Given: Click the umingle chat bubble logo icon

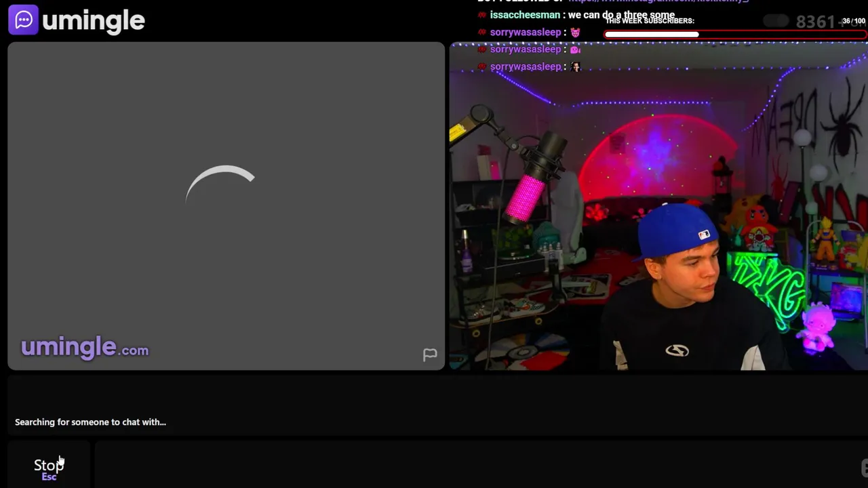Looking at the screenshot, I should 23,20.
